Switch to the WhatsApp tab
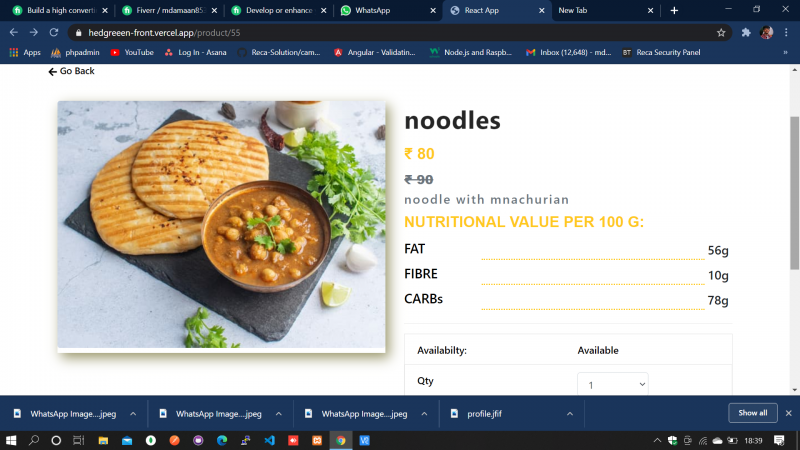Image resolution: width=800 pixels, height=450 pixels. tap(389, 10)
